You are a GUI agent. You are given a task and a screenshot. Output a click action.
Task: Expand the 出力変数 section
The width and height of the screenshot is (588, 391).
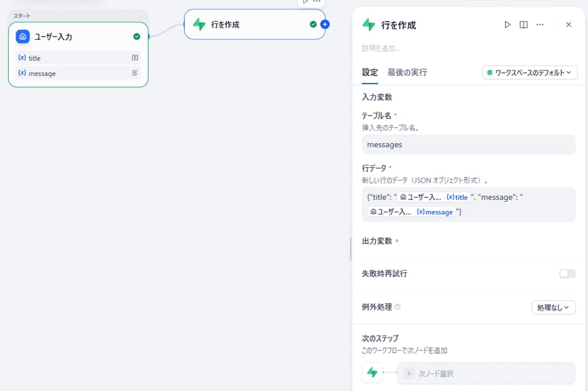[x=380, y=240]
